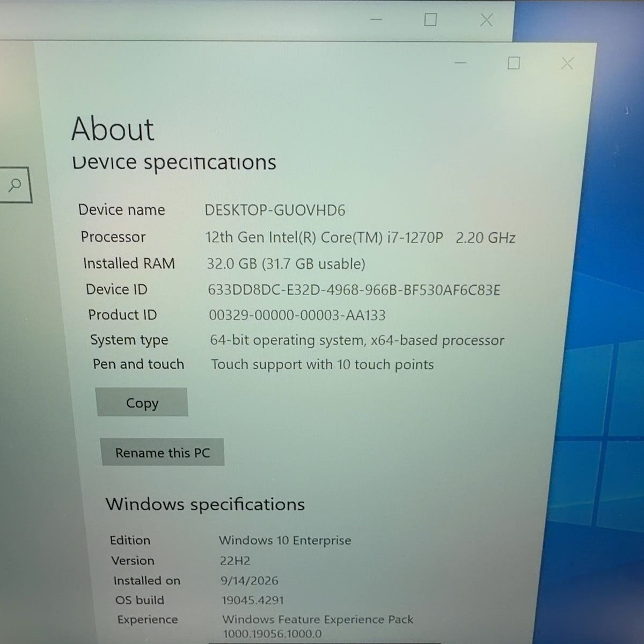Click the Copy button under device specifications

(142, 402)
